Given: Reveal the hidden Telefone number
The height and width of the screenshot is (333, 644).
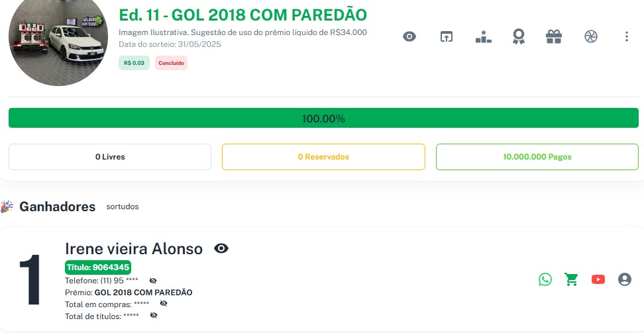Looking at the screenshot, I should (153, 281).
